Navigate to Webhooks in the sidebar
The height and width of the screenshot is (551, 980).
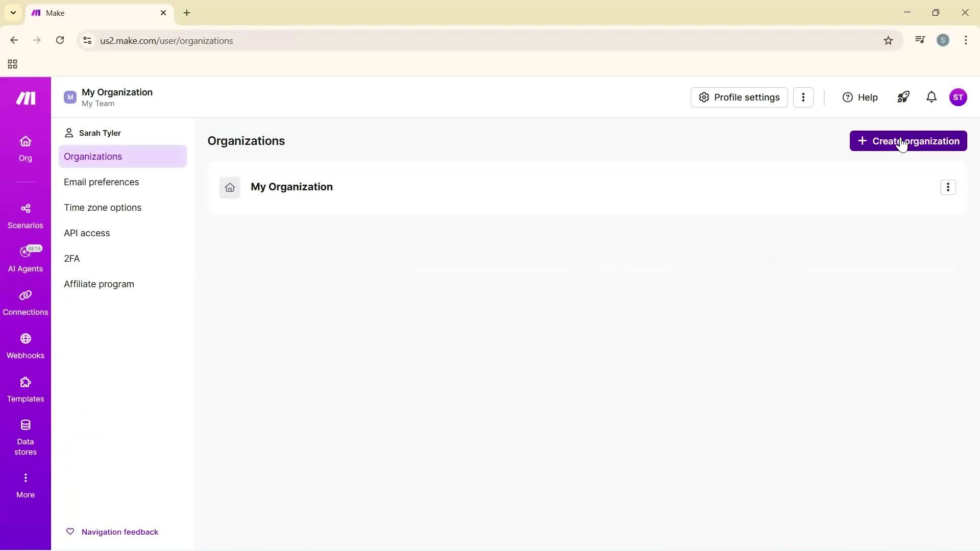(25, 345)
